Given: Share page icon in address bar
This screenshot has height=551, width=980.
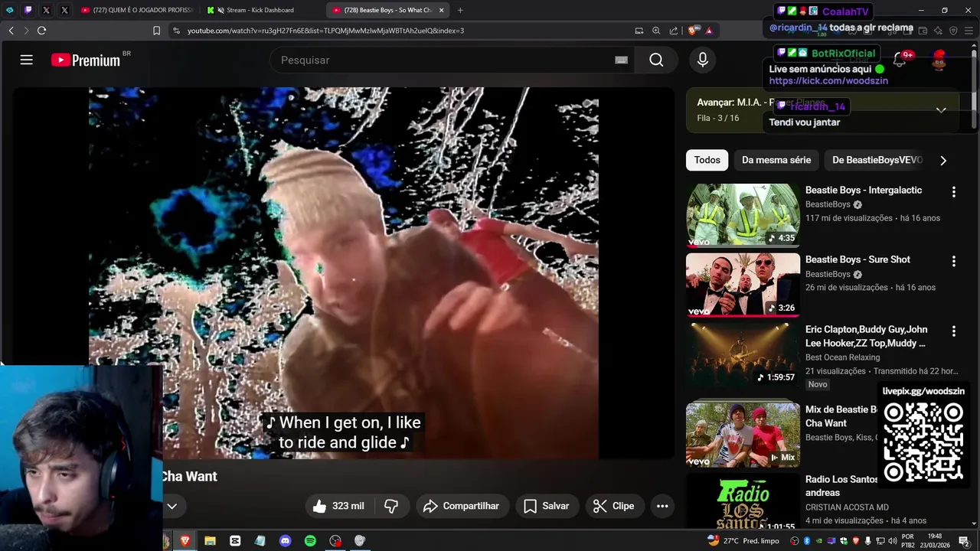Looking at the screenshot, I should coord(674,31).
